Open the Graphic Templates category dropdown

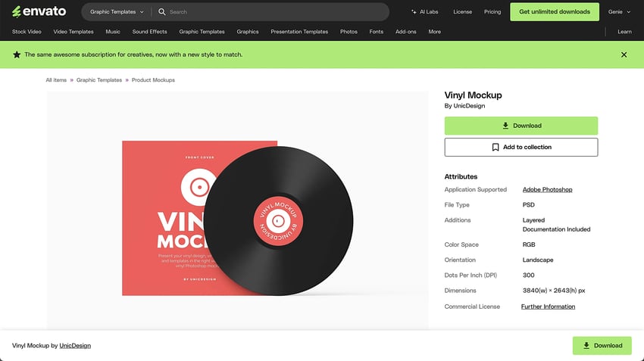117,12
